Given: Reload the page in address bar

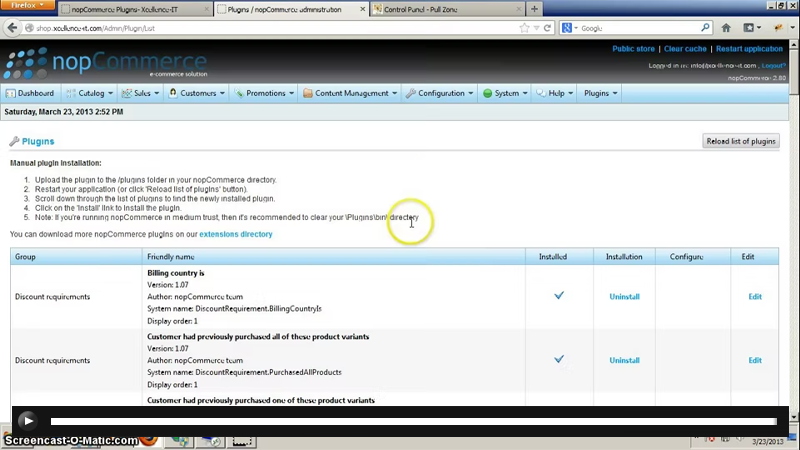Looking at the screenshot, I should click(x=547, y=28).
